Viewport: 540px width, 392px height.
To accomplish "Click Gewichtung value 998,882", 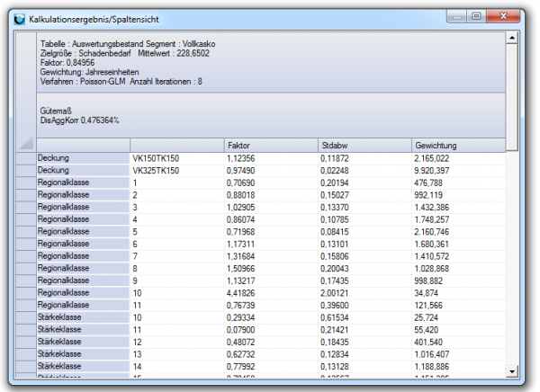I will click(x=428, y=281).
